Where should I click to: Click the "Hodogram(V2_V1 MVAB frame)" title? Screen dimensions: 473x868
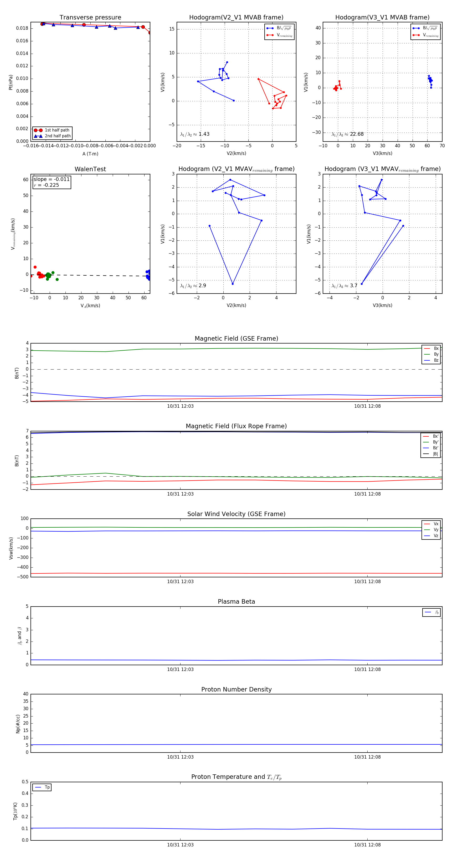tap(236, 18)
